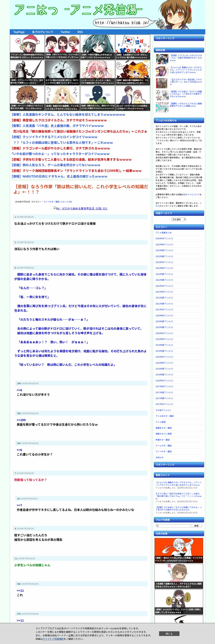Viewport: 215px width, 644px height.
Task: Expand the 2023年夏アニメ category
Action: [164, 250]
